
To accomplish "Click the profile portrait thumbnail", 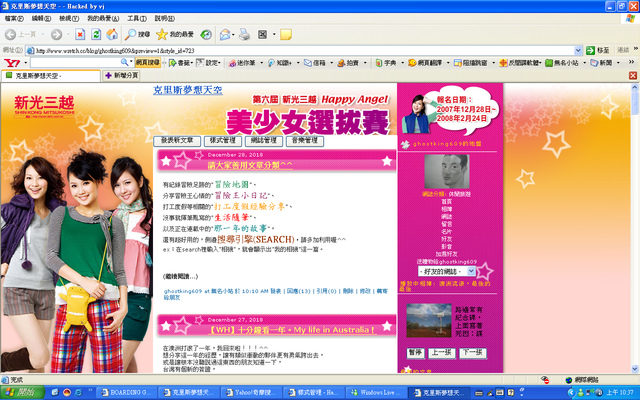I will point(447,171).
